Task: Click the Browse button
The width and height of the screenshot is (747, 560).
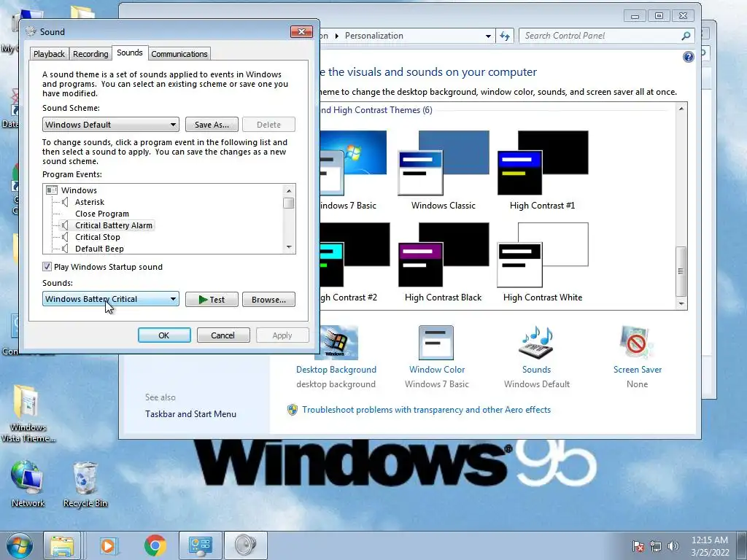Action: pyautogui.click(x=268, y=300)
